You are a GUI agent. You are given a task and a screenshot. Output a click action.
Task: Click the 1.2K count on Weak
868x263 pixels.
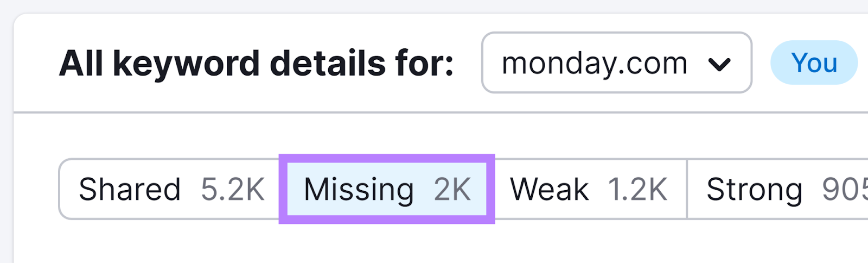tap(637, 189)
